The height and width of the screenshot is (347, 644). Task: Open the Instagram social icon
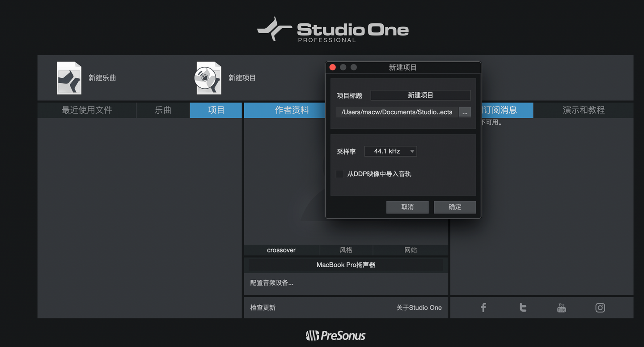(600, 308)
